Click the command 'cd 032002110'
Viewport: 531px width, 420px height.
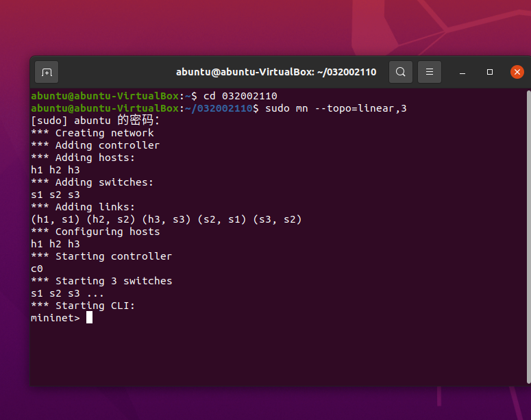tap(240, 96)
